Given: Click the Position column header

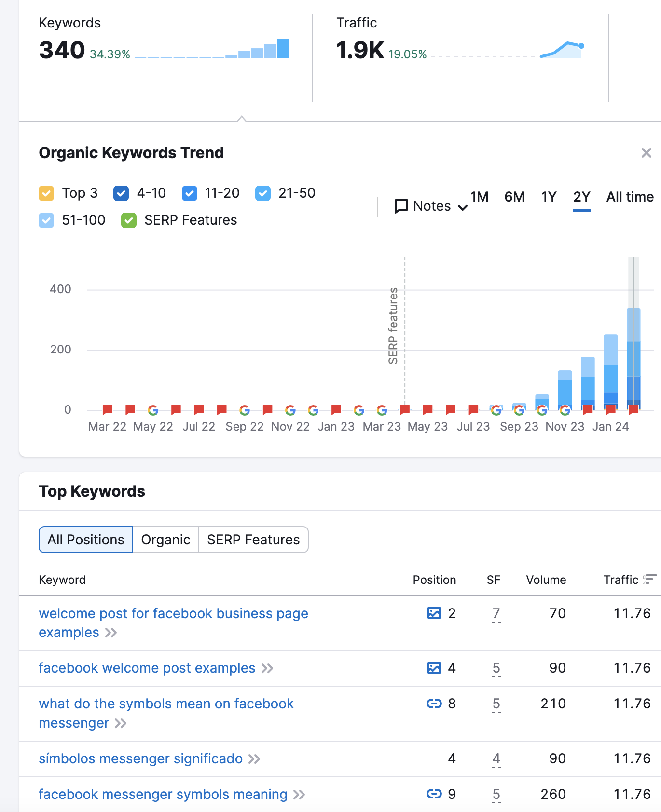Looking at the screenshot, I should coord(434,580).
